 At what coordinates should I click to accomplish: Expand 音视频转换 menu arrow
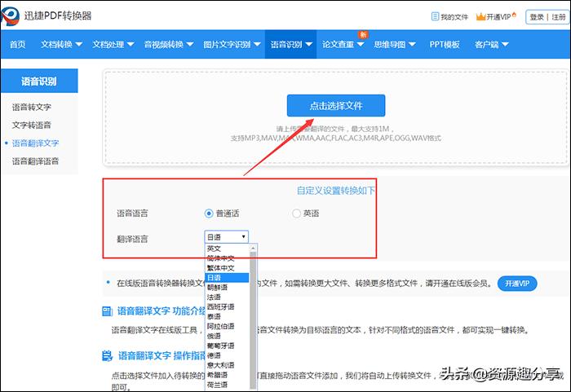190,44
